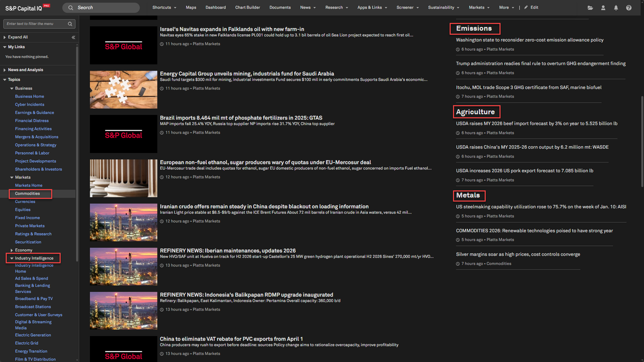The image size is (644, 362).
Task: Open Iranian crude offers article
Action: tap(264, 207)
